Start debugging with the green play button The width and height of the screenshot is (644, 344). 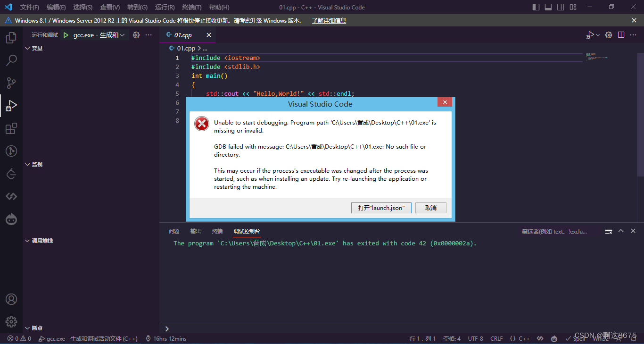[66, 35]
